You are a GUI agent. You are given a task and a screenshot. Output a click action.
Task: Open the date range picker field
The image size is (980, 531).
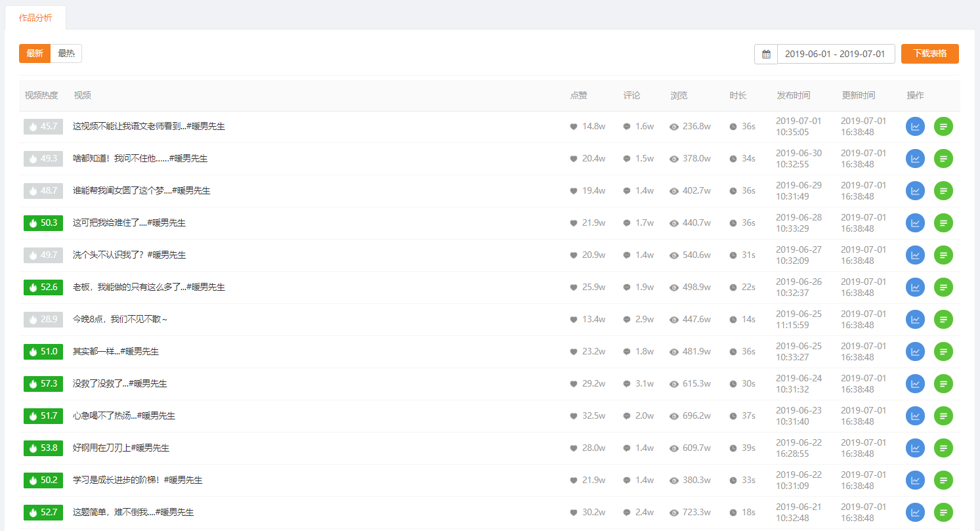(836, 54)
